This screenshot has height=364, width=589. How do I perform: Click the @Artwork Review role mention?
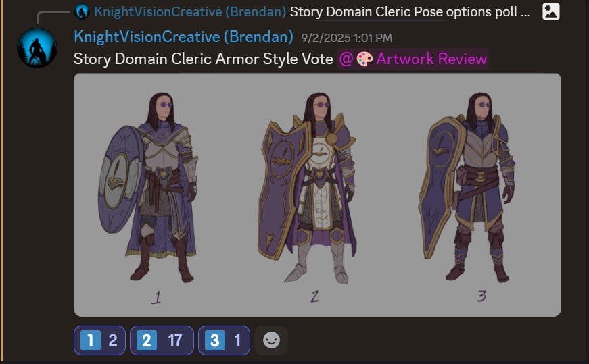click(413, 59)
